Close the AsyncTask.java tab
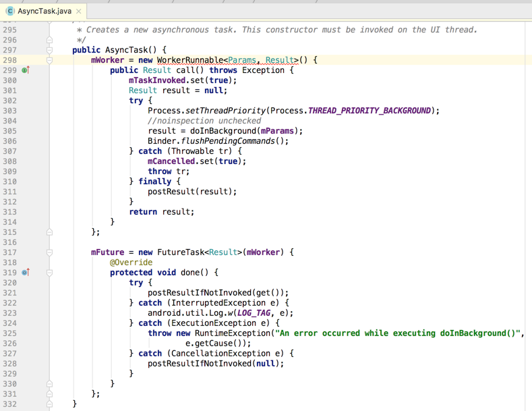The height and width of the screenshot is (411, 532). pos(79,11)
